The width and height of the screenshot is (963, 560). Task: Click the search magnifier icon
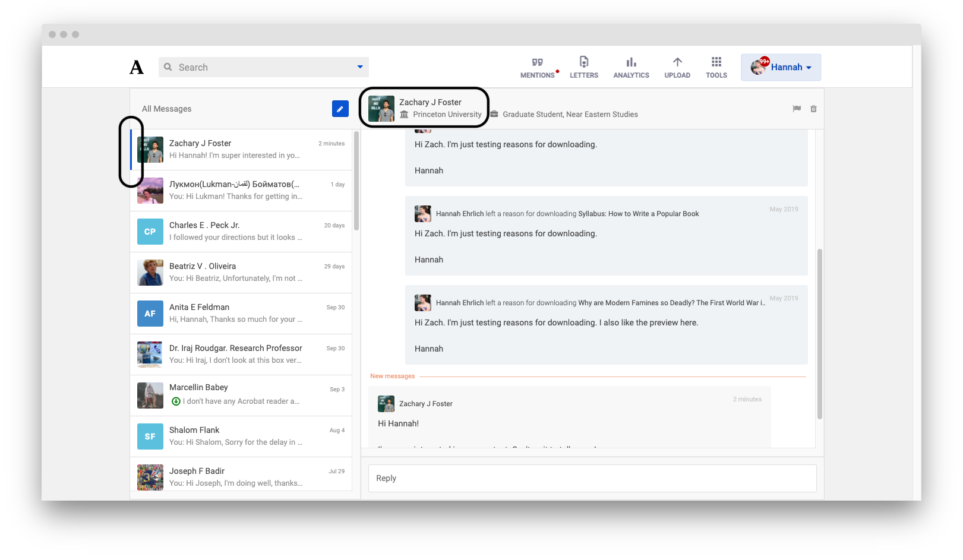pyautogui.click(x=168, y=67)
